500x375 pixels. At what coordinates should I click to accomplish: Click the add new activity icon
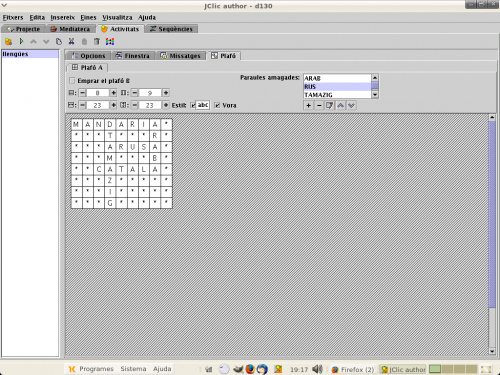tap(8, 42)
